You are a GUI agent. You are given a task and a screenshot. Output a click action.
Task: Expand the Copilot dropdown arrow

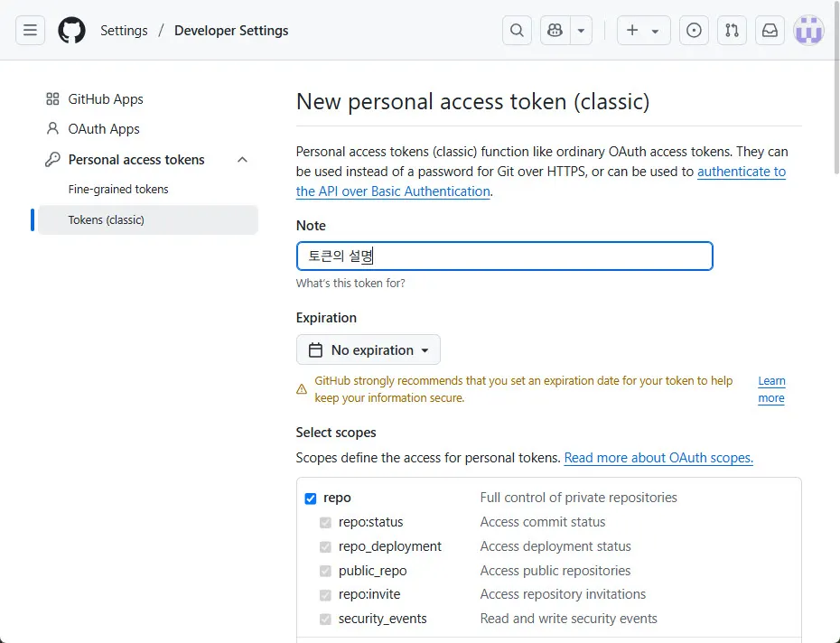(581, 31)
